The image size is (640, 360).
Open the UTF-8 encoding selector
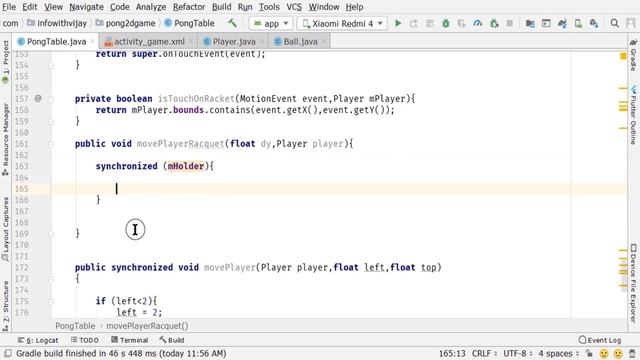[518, 353]
